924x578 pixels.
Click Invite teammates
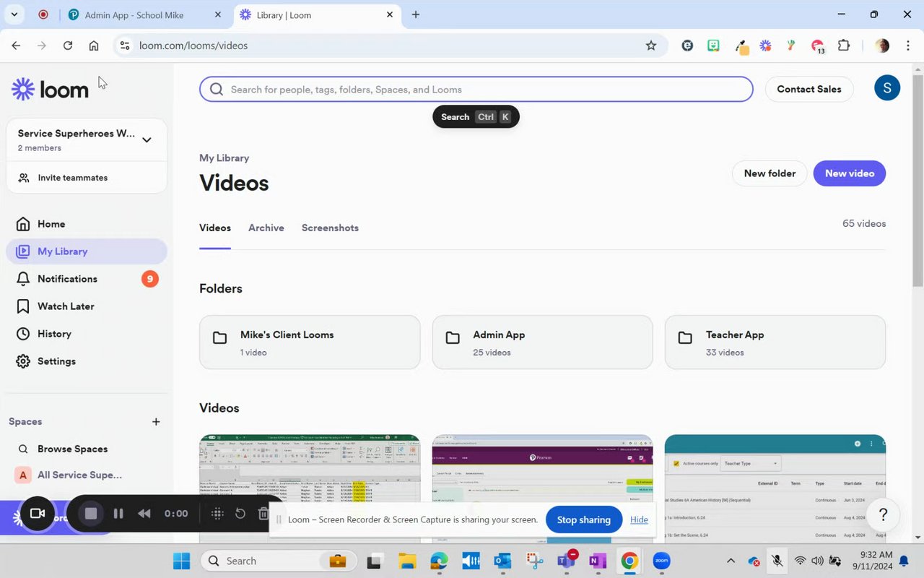[x=87, y=178]
